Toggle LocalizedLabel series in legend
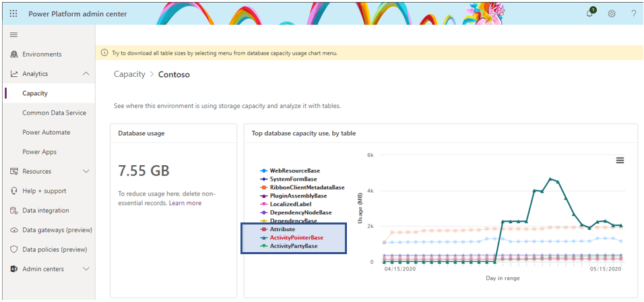This screenshot has height=302, width=644. [x=286, y=204]
